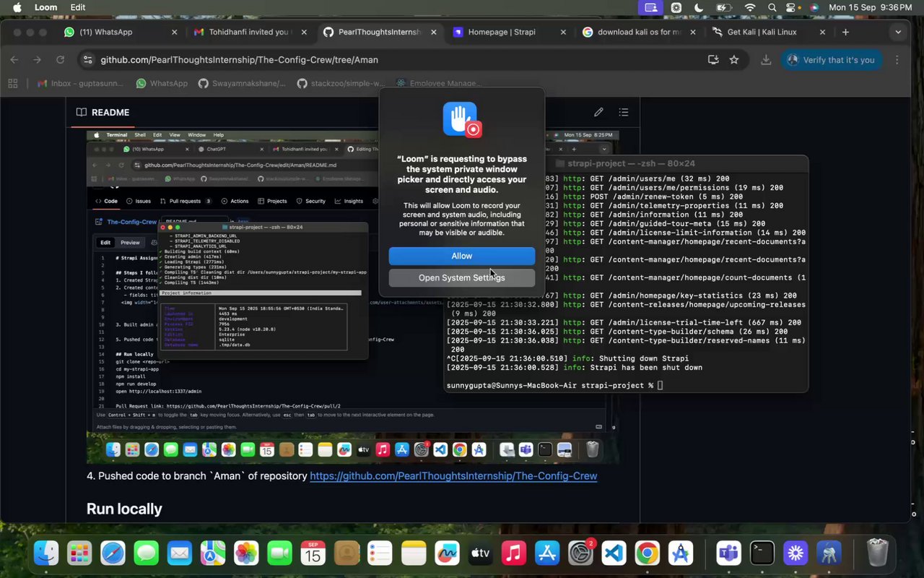This screenshot has height=578, width=924.
Task: Open the Chrome three-dot menu
Action: click(x=897, y=60)
